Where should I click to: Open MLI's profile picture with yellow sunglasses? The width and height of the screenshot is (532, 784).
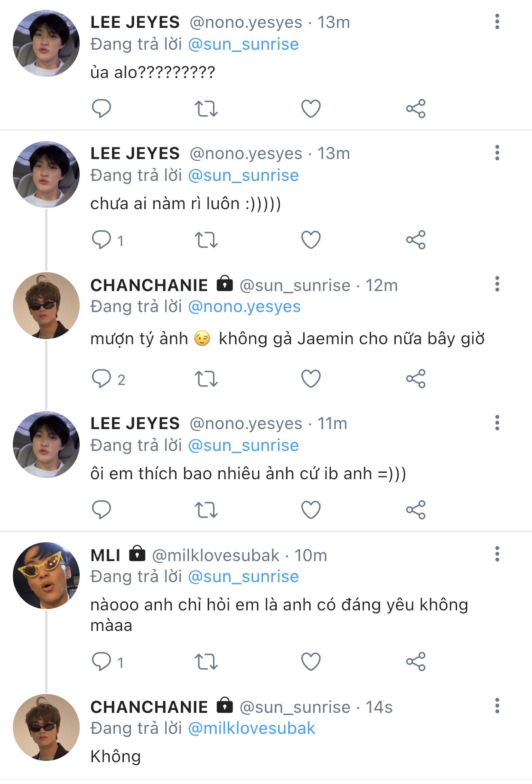[x=46, y=575]
